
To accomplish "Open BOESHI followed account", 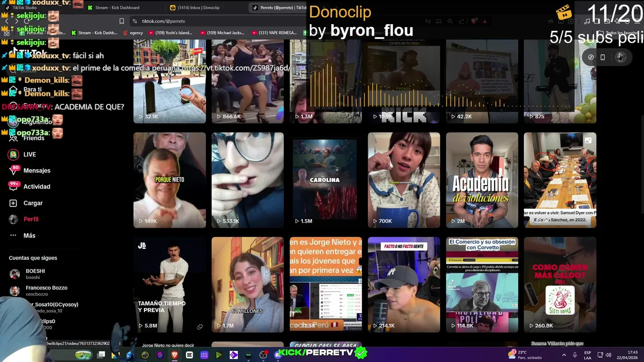I will (x=35, y=274).
